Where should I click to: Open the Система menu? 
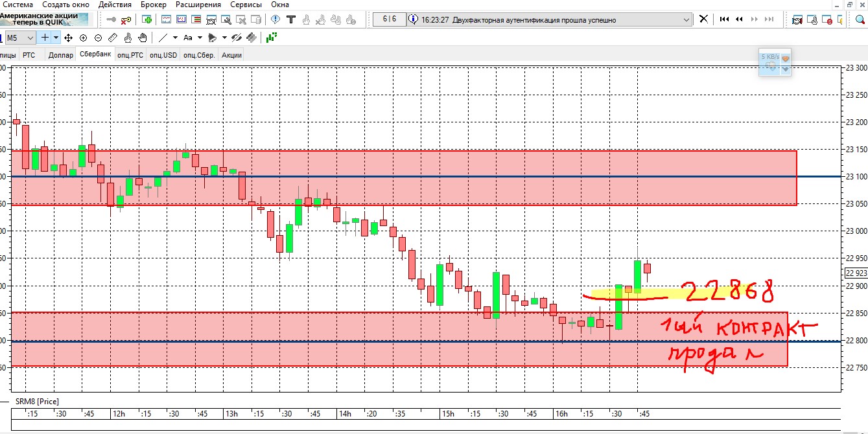pos(17,5)
